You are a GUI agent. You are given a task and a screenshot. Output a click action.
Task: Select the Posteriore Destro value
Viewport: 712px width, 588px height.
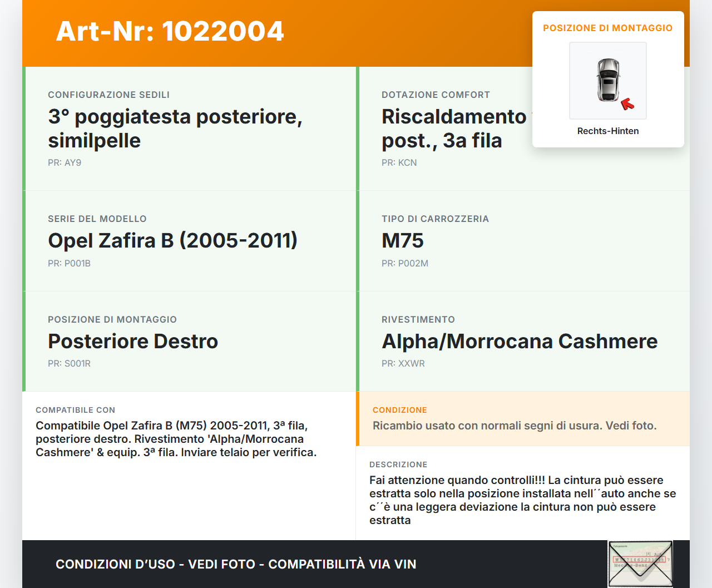133,341
